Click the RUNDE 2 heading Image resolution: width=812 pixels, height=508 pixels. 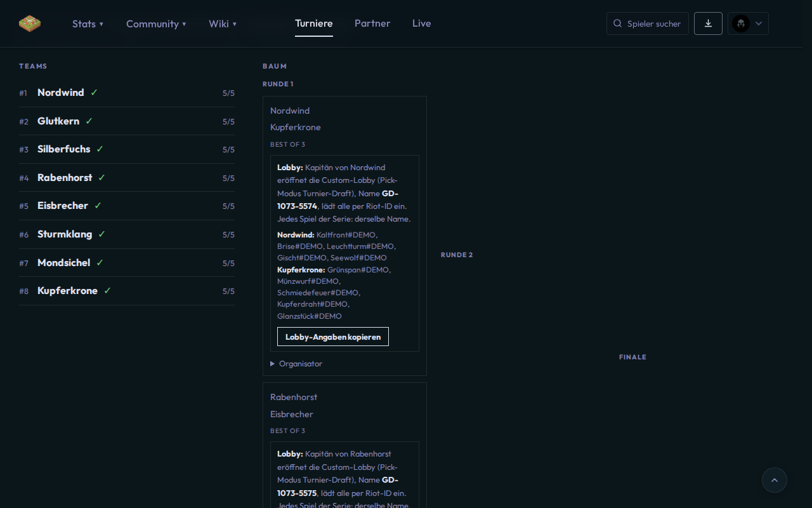point(457,255)
